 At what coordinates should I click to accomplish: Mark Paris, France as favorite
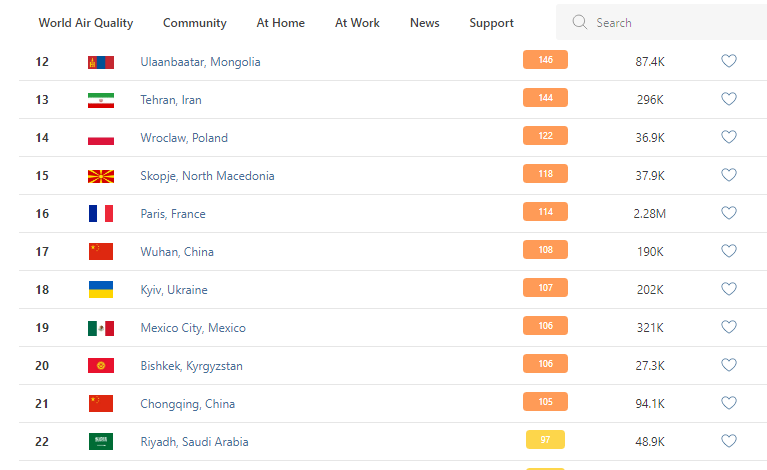(729, 213)
